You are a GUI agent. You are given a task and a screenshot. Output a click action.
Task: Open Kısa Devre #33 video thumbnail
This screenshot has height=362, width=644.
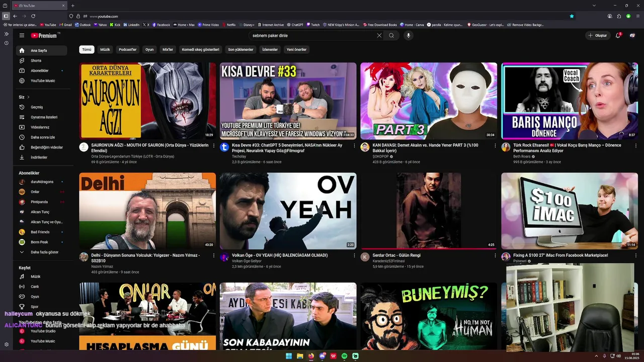pos(288,101)
